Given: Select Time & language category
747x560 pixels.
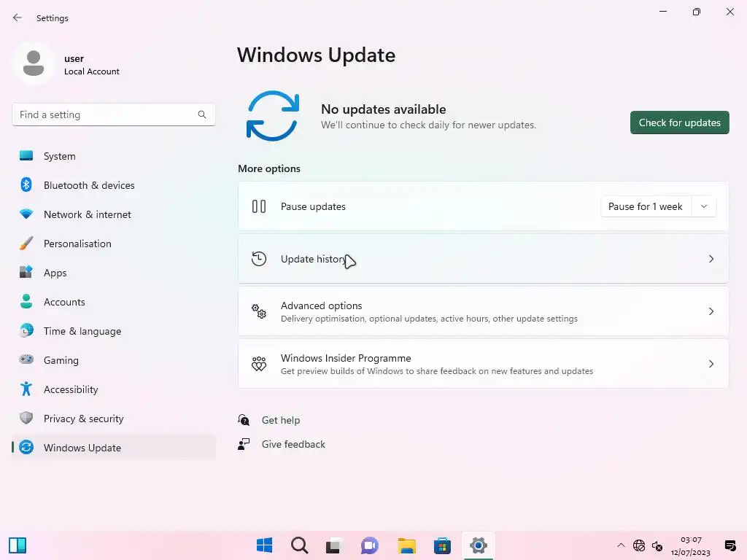Looking at the screenshot, I should tap(113, 331).
